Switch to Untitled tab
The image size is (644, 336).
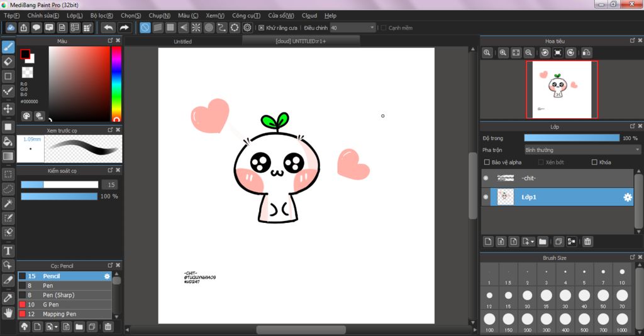click(x=183, y=41)
